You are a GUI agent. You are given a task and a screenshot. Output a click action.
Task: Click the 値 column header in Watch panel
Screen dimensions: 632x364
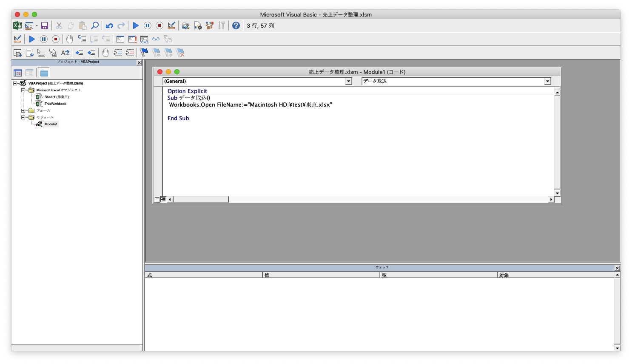pyautogui.click(x=321, y=275)
